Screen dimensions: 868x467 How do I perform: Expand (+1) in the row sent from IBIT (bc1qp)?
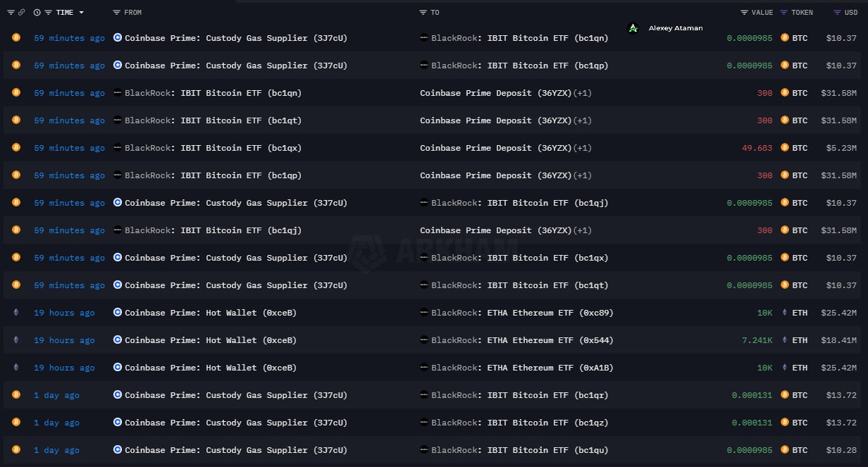tap(582, 175)
